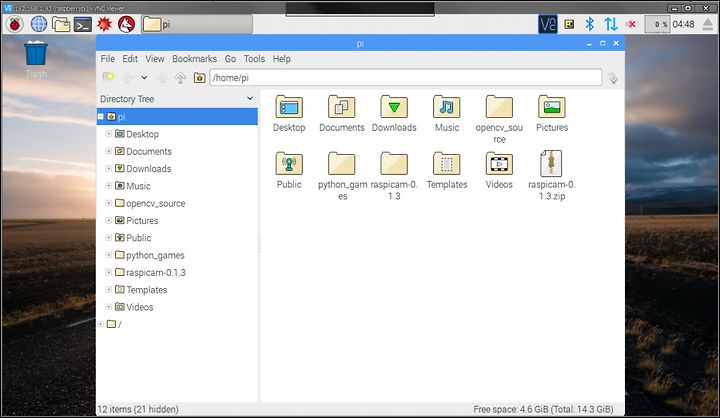Select Public in the directory tree
This screenshot has height=418, width=720.
[139, 238]
